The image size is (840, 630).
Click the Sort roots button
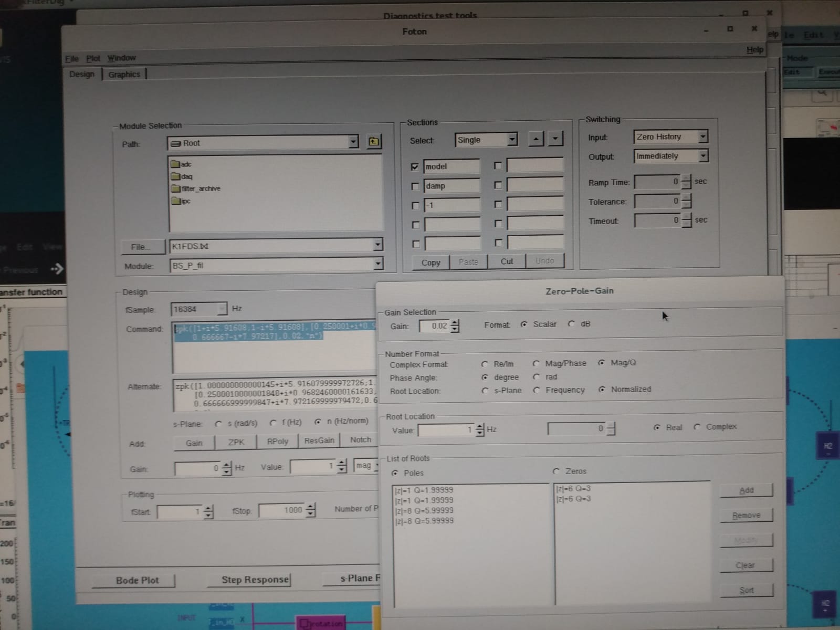[x=746, y=591]
